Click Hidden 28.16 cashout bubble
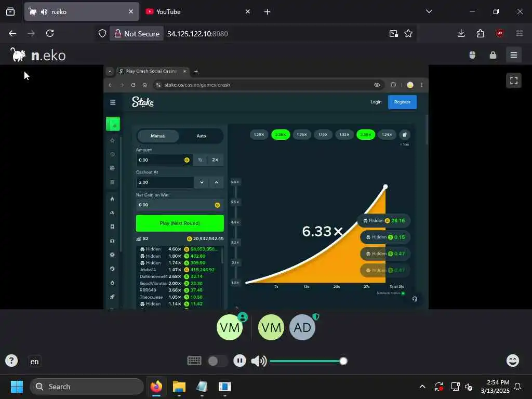The height and width of the screenshot is (399, 532). point(384,220)
